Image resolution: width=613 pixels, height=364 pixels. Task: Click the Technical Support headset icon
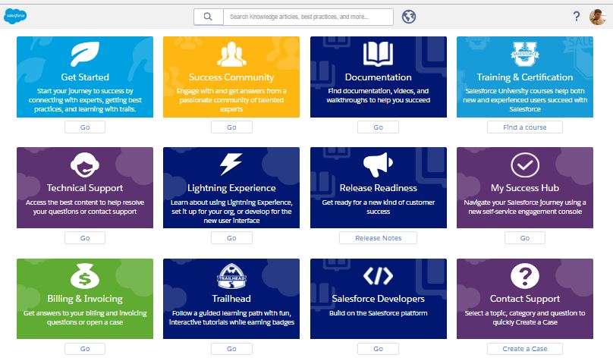point(85,165)
